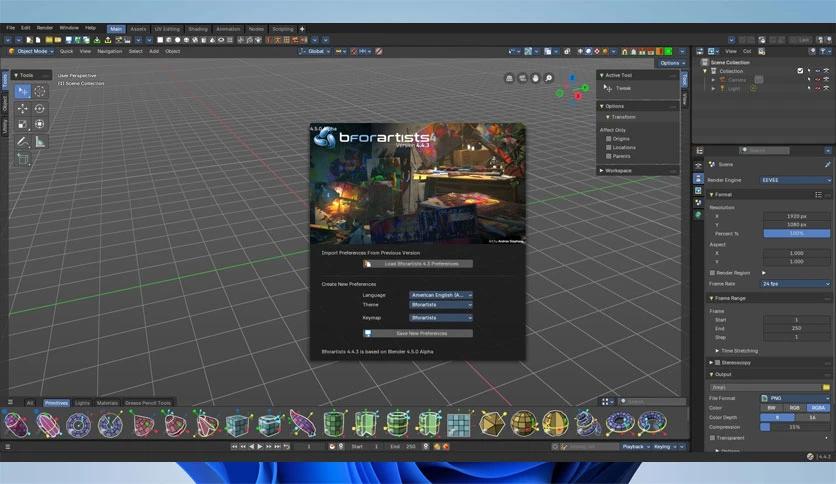Switch to the Shading workspace tab
Screen dimensions: 836x484
click(x=198, y=29)
